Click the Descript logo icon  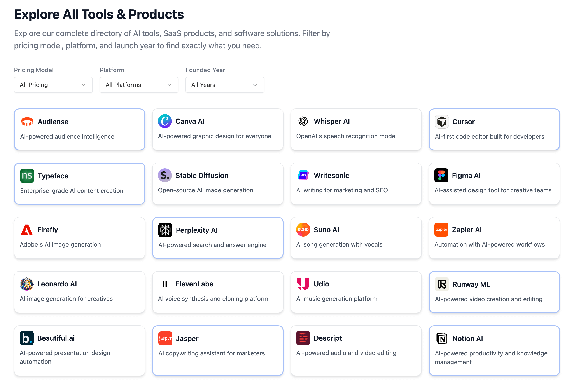(x=303, y=338)
